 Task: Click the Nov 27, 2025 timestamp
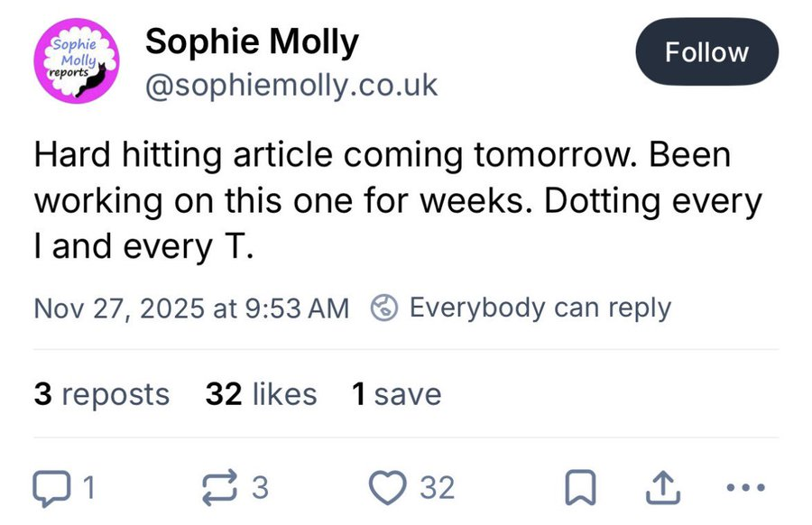190,308
